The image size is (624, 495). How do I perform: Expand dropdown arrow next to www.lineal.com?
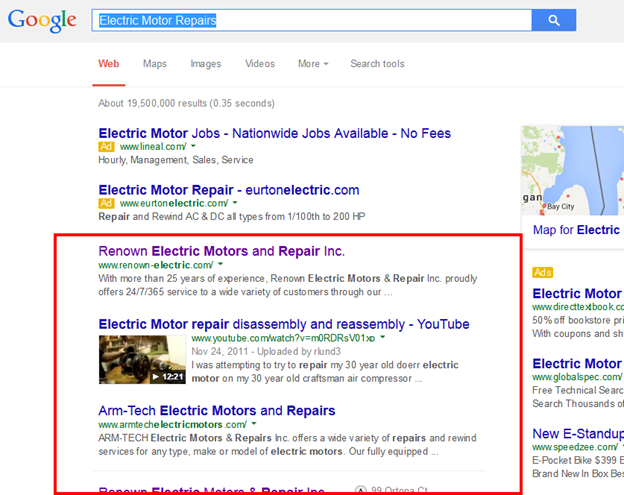pos(193,146)
